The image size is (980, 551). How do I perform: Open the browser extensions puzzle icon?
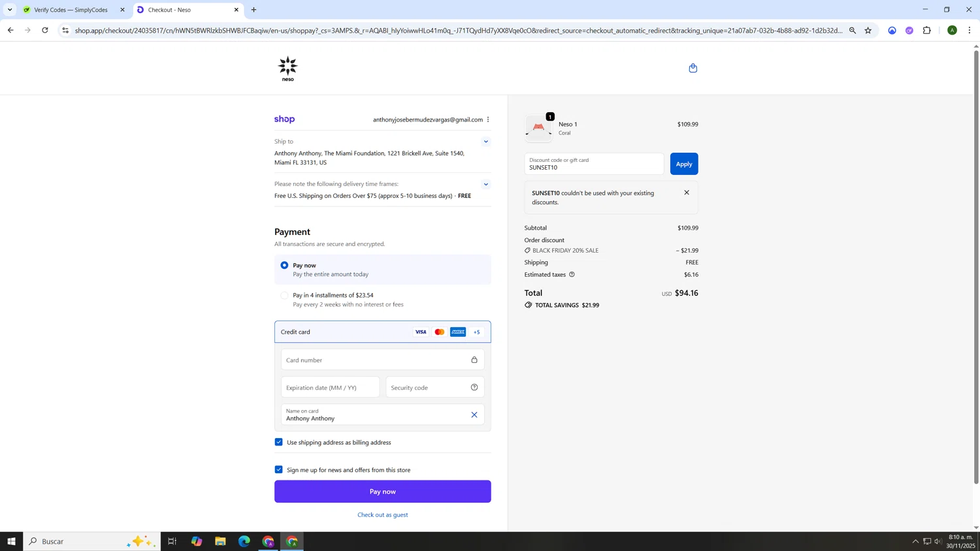pos(926,30)
